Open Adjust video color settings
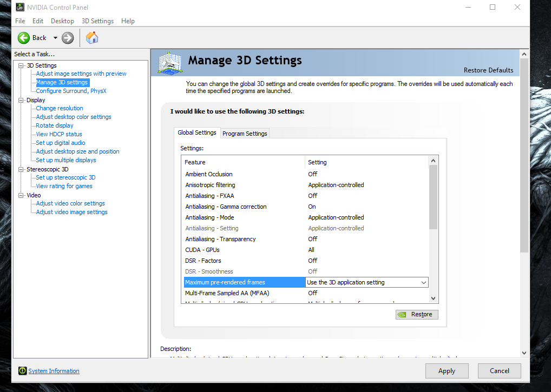Viewport: 551px width, 392px height. [70, 203]
